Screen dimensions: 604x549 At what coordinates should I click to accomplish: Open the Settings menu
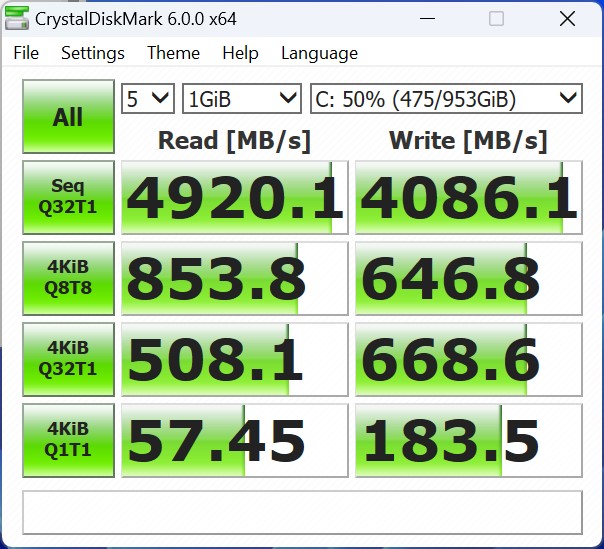point(92,53)
